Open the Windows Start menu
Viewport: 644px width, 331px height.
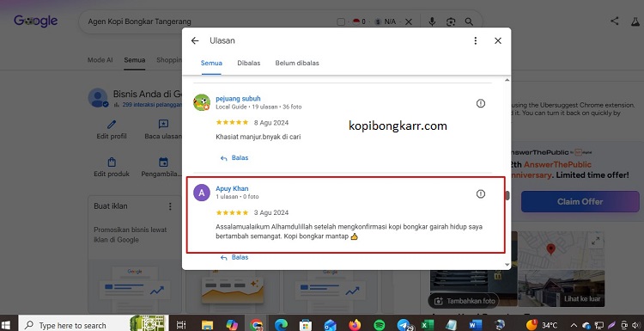click(x=7, y=325)
